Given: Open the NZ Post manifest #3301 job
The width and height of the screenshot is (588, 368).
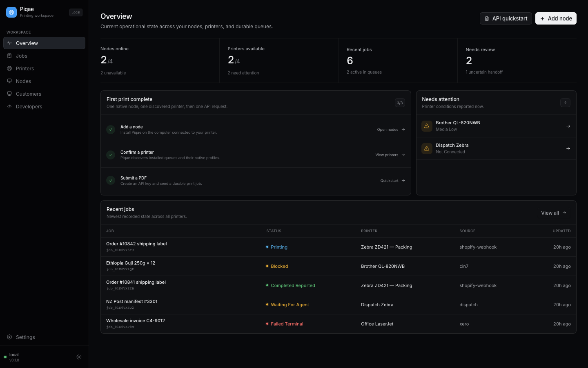Looking at the screenshot, I should click(339, 305).
